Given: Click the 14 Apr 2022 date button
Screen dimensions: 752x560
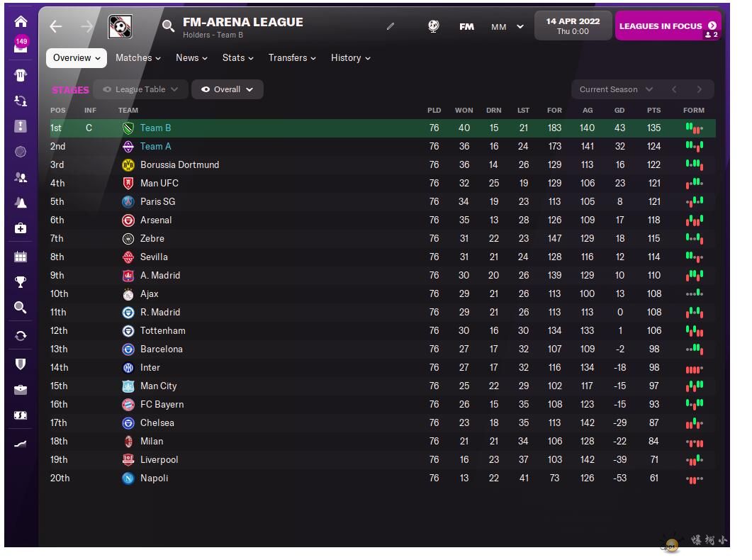Looking at the screenshot, I should click(572, 26).
